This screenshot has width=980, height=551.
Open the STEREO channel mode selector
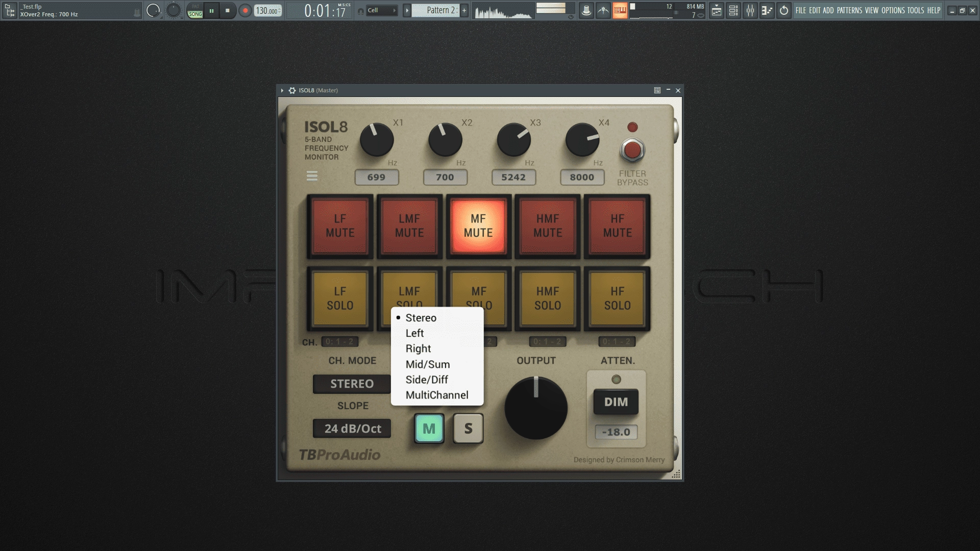click(x=352, y=384)
